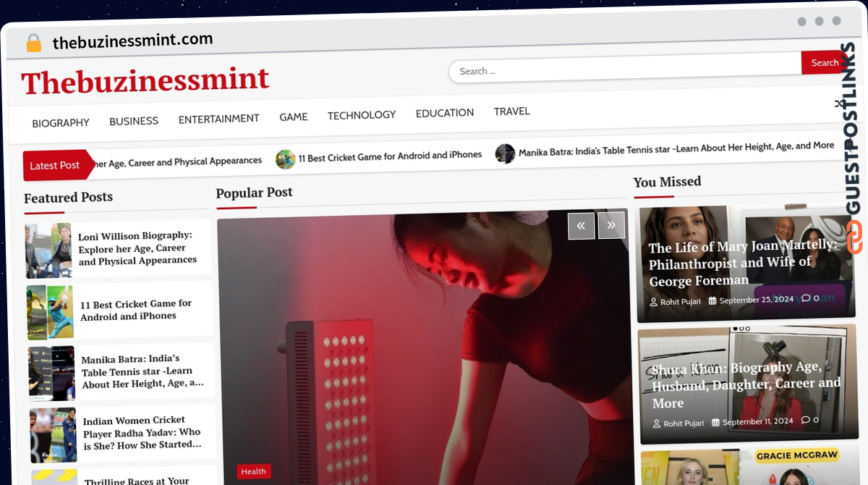Advance to the next Popular Post slide
Viewport: 868px width, 485px height.
pos(611,225)
